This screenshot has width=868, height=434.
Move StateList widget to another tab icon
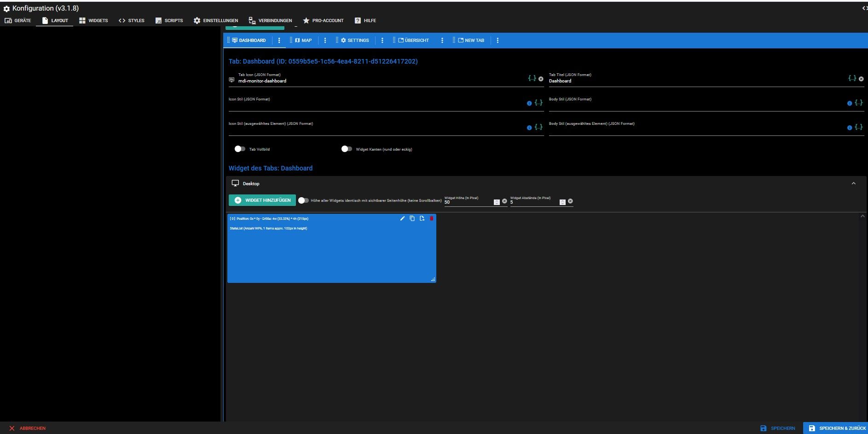point(422,218)
